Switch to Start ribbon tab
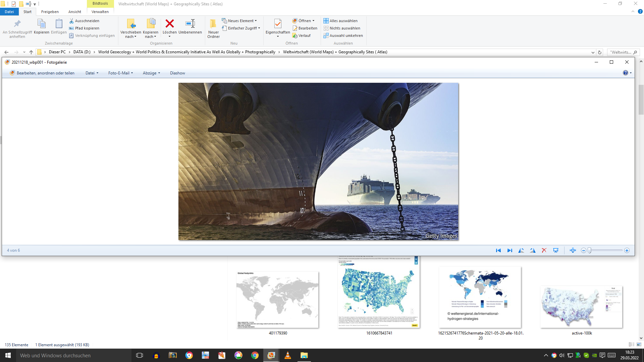This screenshot has width=644, height=362. [x=28, y=12]
